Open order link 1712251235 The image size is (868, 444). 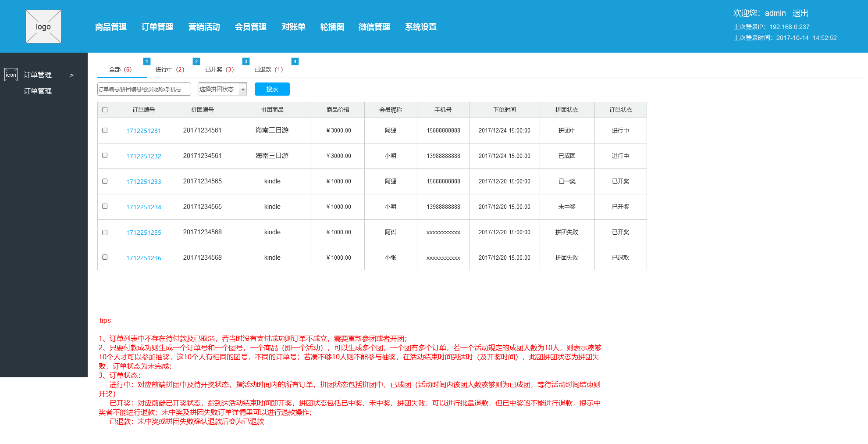pyautogui.click(x=144, y=233)
